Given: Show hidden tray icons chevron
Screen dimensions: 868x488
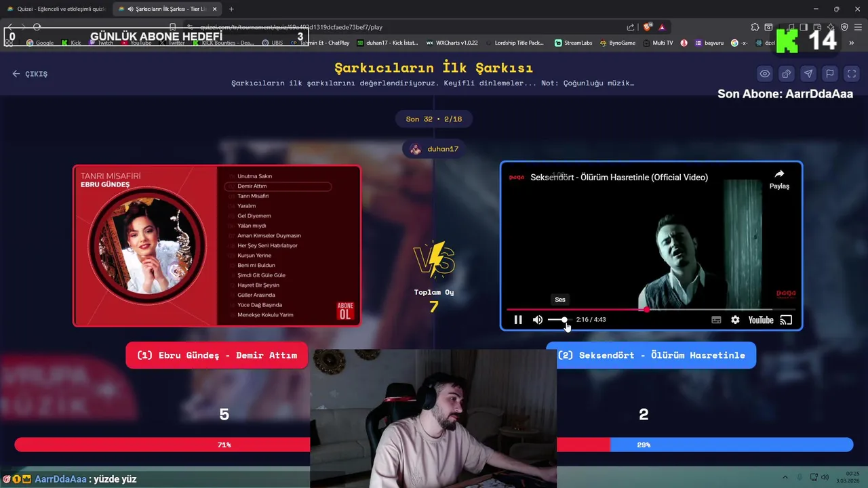Looking at the screenshot, I should [x=785, y=477].
